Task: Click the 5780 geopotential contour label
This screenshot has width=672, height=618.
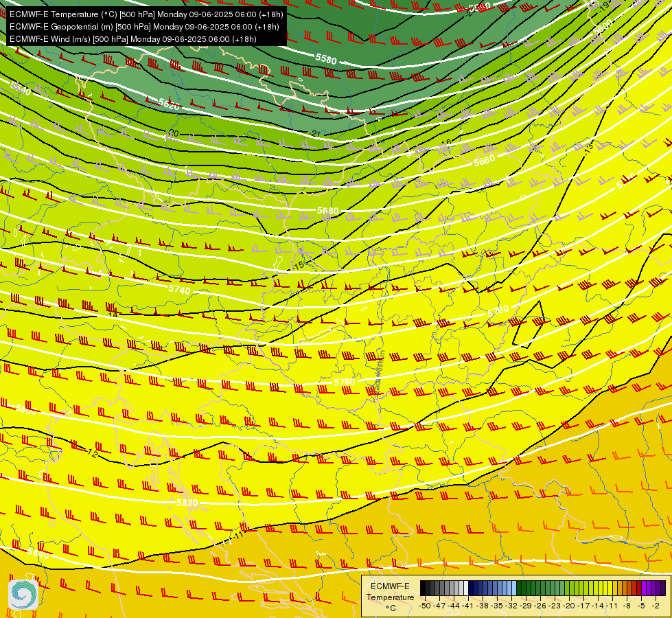Action: tap(344, 382)
